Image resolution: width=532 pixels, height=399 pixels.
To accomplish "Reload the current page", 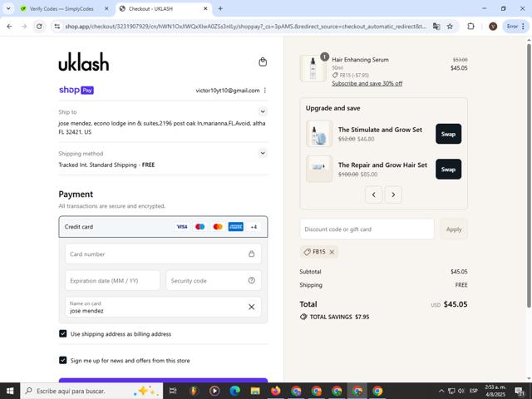I will click(39, 26).
